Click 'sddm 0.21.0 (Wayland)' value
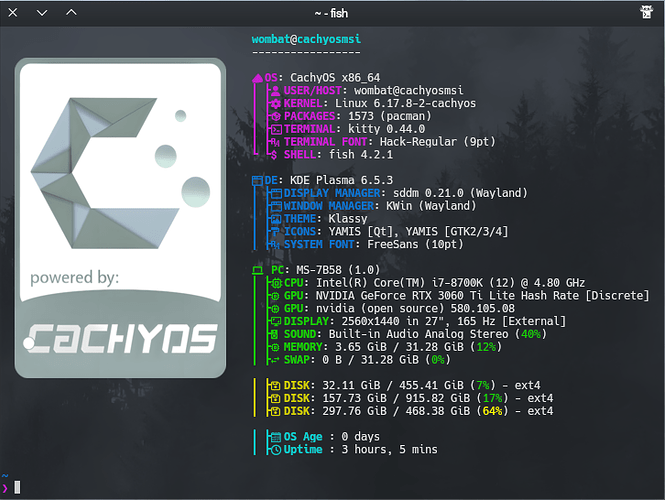 click(x=460, y=193)
